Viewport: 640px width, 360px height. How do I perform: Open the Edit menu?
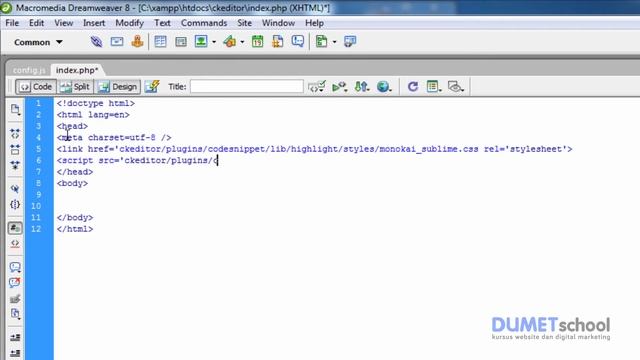point(36,23)
